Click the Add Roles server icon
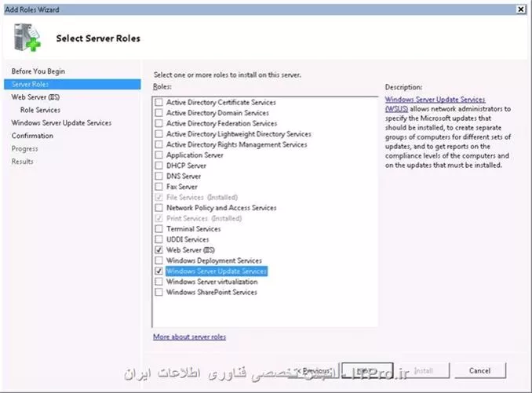 coord(27,38)
